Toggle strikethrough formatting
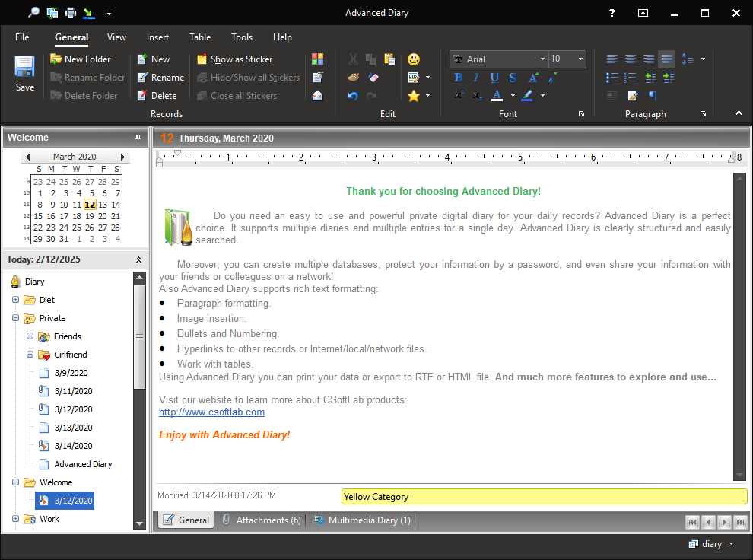The height and width of the screenshot is (560, 753). tap(513, 78)
